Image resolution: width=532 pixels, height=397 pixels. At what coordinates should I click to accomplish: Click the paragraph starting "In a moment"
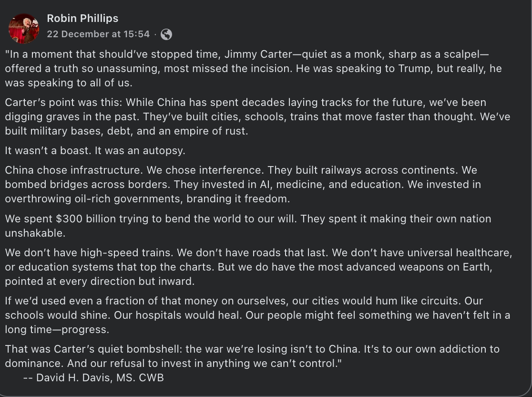[x=253, y=68]
